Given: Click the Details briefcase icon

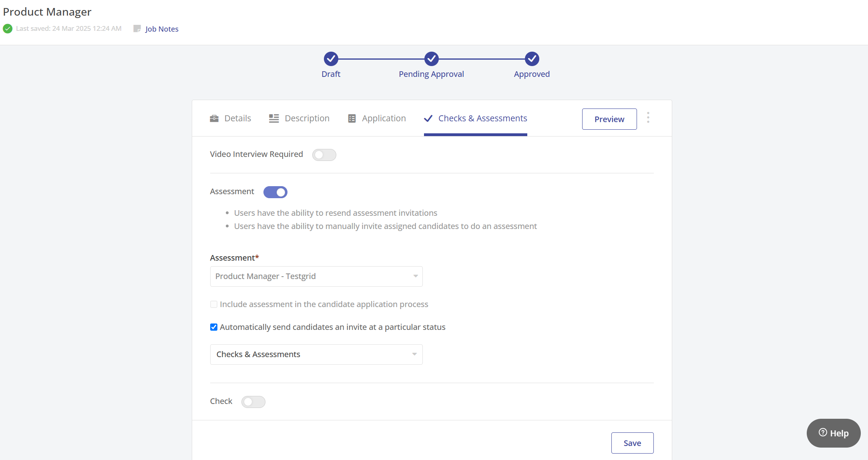Looking at the screenshot, I should pos(214,119).
